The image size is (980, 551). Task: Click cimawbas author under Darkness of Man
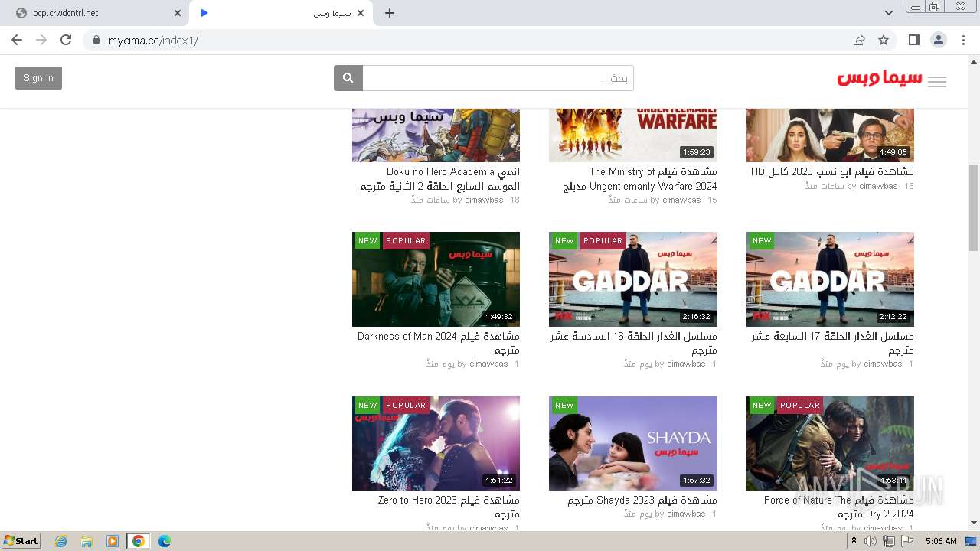coord(488,364)
